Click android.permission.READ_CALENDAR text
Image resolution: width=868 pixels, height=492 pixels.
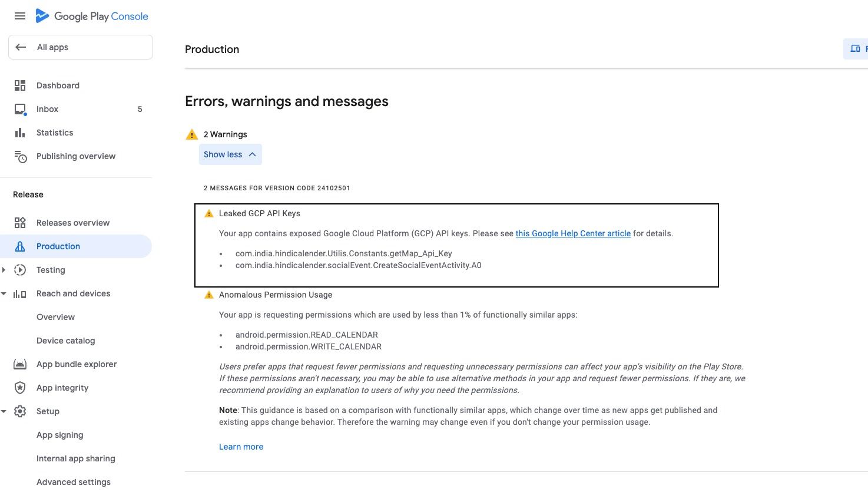click(x=306, y=335)
